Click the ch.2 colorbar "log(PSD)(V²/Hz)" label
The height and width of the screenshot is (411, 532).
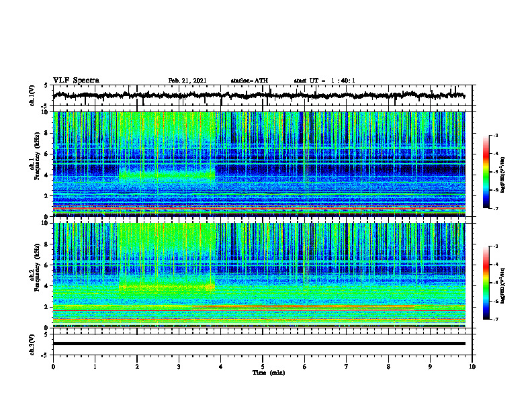coord(503,285)
